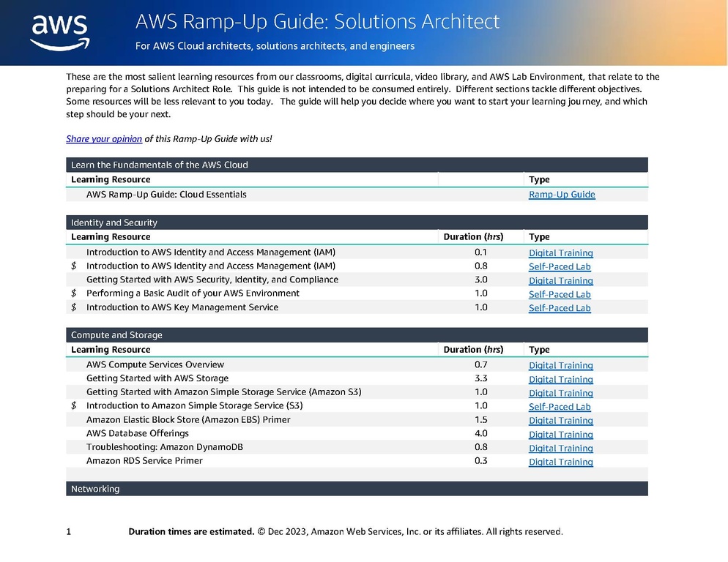Open Self-Paced Lab link for Introduction to Amazon S3
The width and height of the screenshot is (728, 562).
coord(560,407)
